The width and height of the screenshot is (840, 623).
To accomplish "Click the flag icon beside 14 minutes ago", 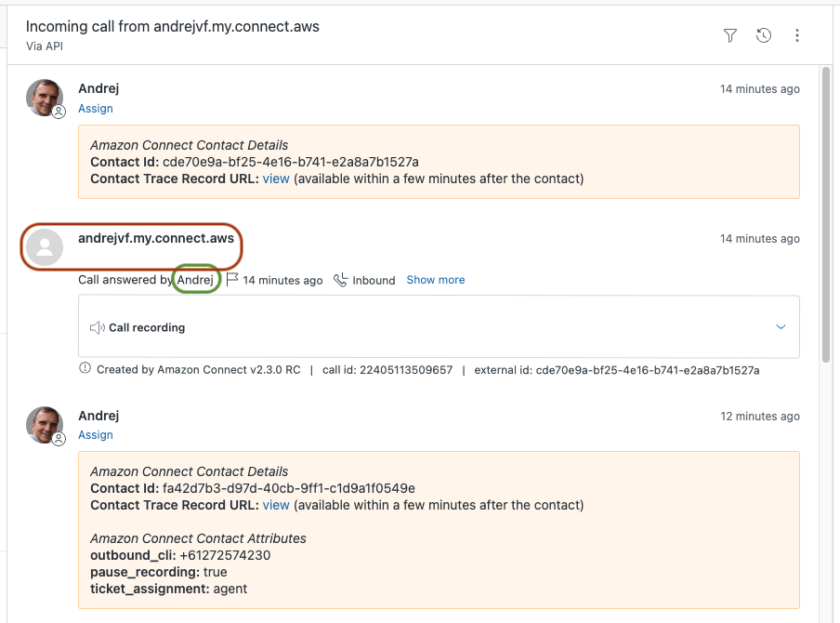I will 232,280.
